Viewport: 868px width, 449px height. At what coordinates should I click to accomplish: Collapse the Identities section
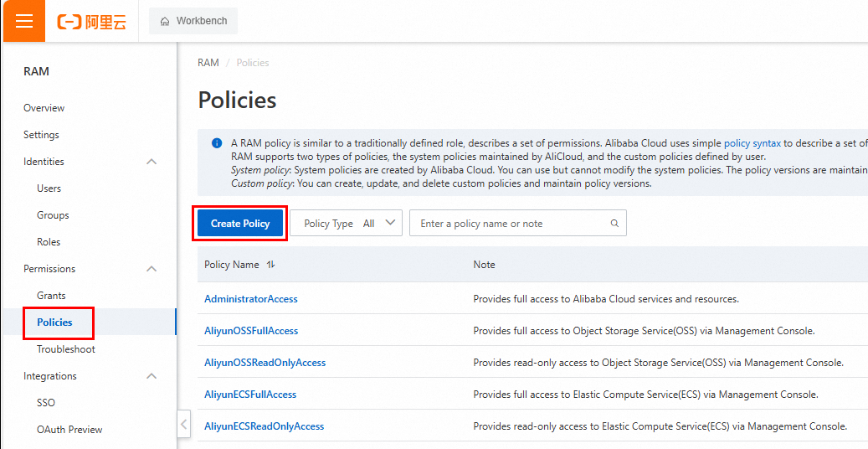[152, 162]
